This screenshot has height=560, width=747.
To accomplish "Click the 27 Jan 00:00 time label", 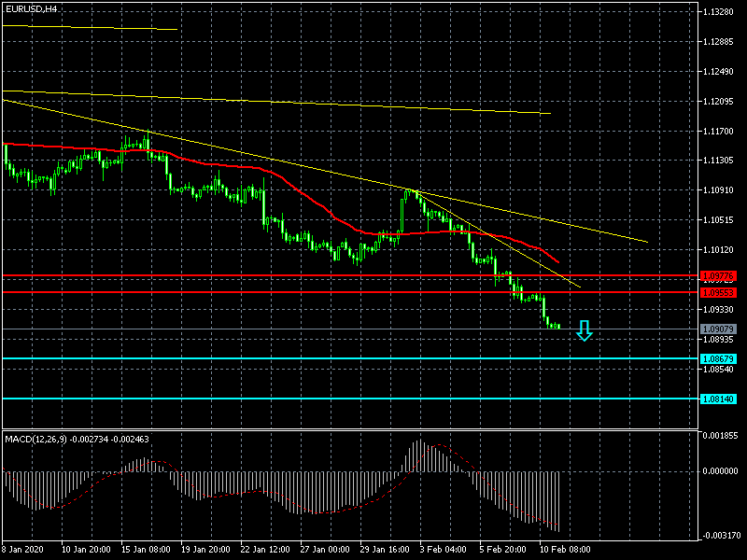I will pos(327,550).
